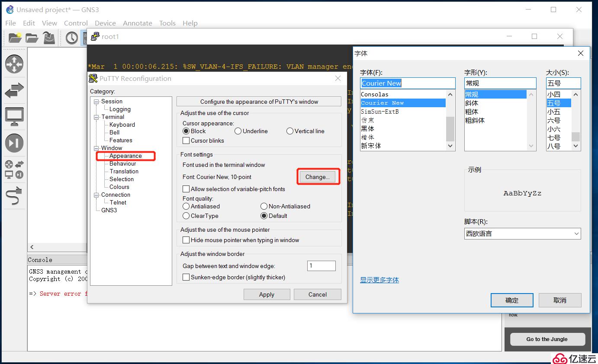
Task: Enable Hide mouse pointer when typing
Action: tap(186, 240)
